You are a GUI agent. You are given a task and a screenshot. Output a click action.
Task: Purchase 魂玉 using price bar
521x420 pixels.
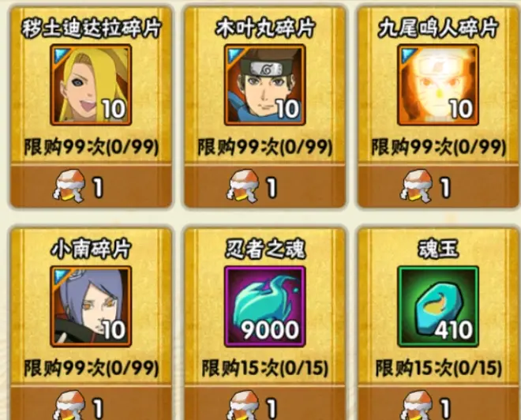tap(439, 403)
